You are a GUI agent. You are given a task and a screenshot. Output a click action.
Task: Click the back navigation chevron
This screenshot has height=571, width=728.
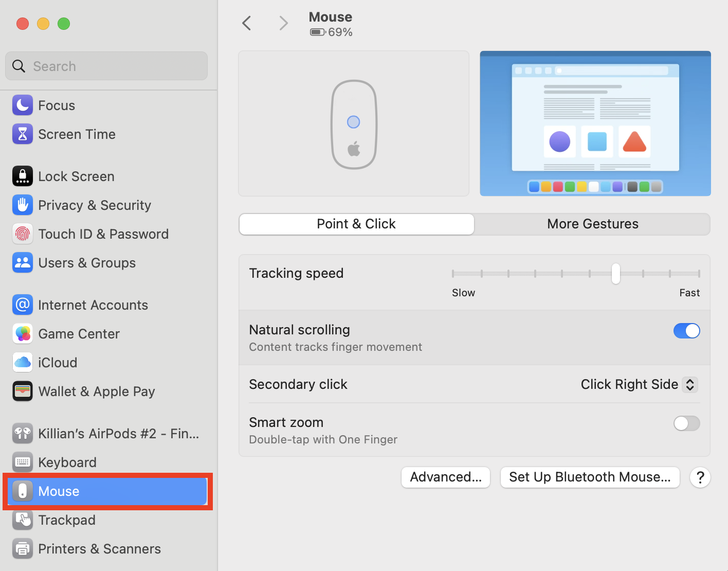246,23
